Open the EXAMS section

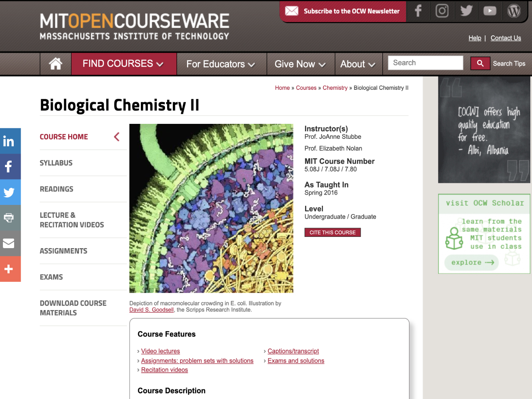pos(52,277)
